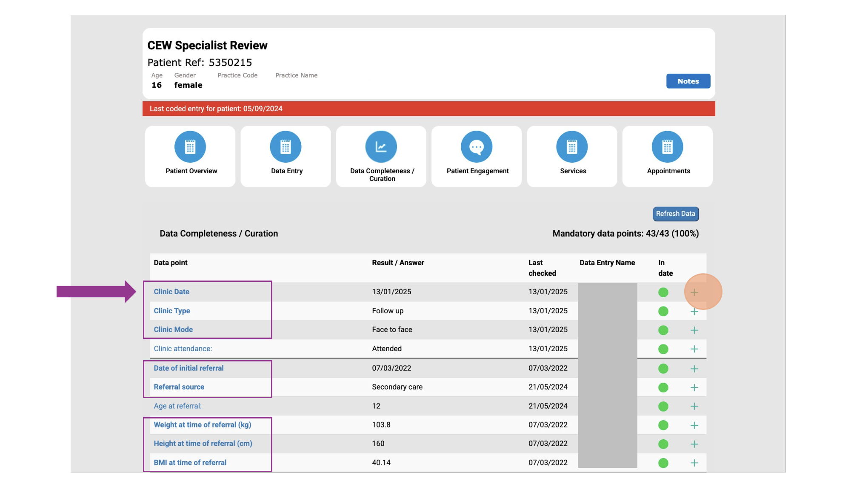Click the Refresh Data button
Screen dimensions: 868x487
pyautogui.click(x=675, y=214)
